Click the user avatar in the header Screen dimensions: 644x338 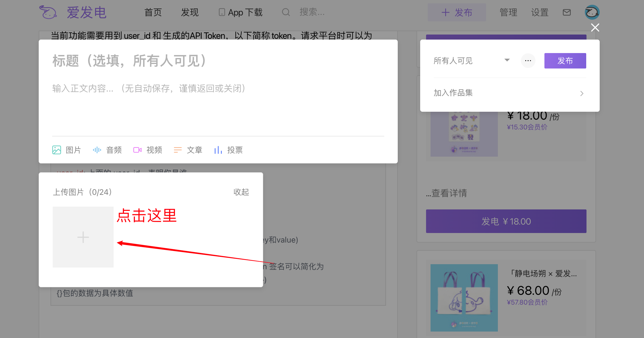(592, 12)
